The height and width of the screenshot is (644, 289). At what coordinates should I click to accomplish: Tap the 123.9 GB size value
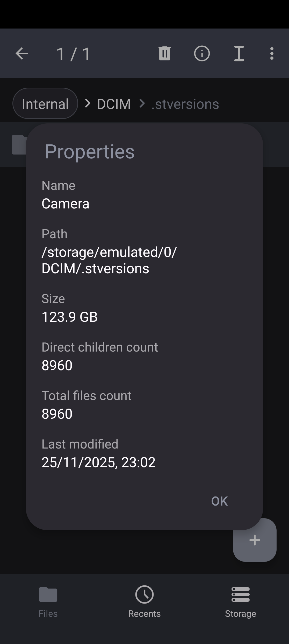click(70, 317)
